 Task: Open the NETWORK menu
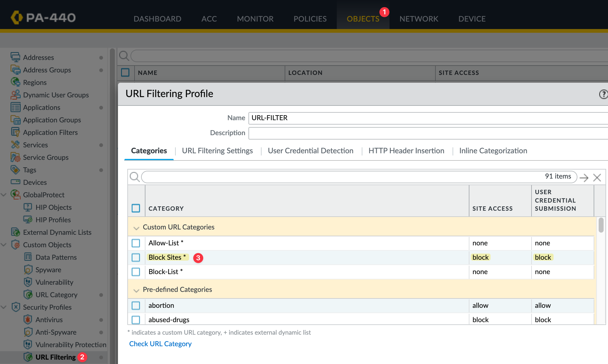(419, 19)
